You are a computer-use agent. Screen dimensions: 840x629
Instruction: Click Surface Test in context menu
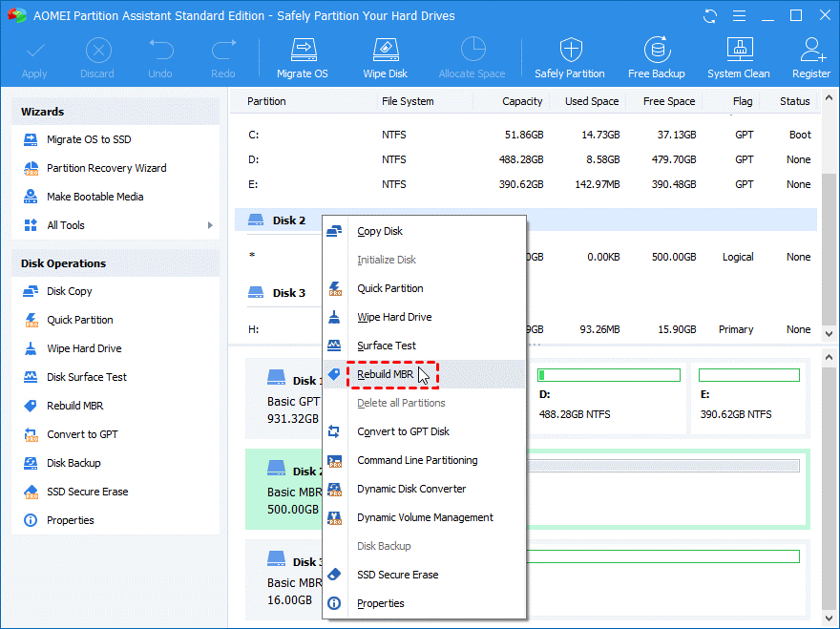pyautogui.click(x=386, y=346)
